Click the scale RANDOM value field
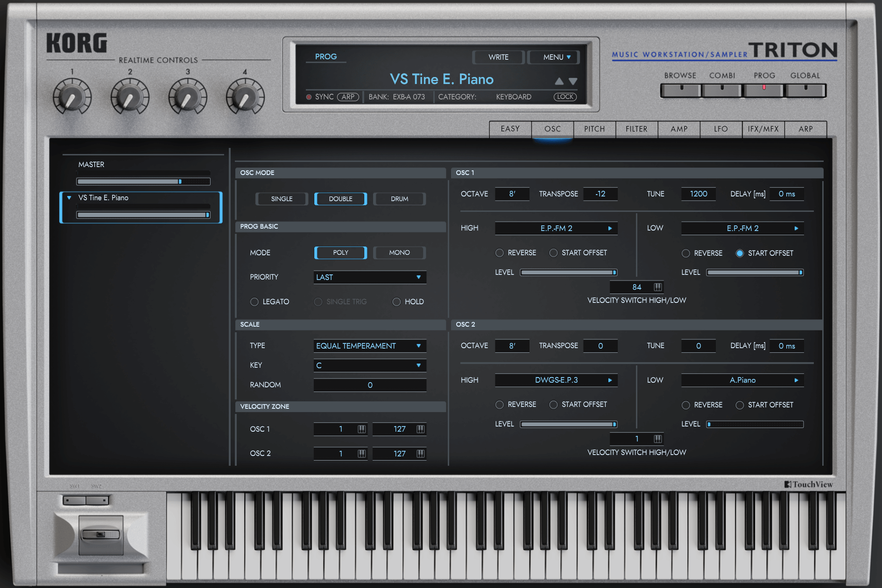 [x=370, y=385]
